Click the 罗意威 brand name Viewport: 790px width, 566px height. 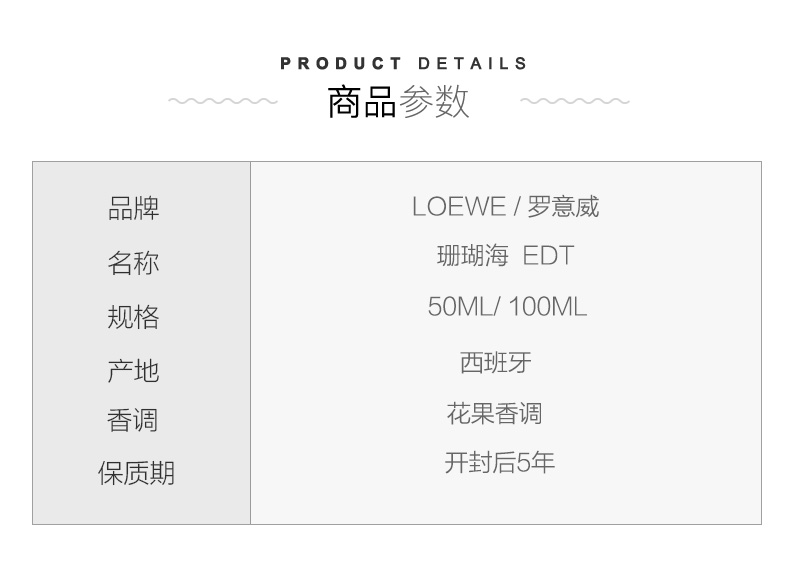pos(563,207)
